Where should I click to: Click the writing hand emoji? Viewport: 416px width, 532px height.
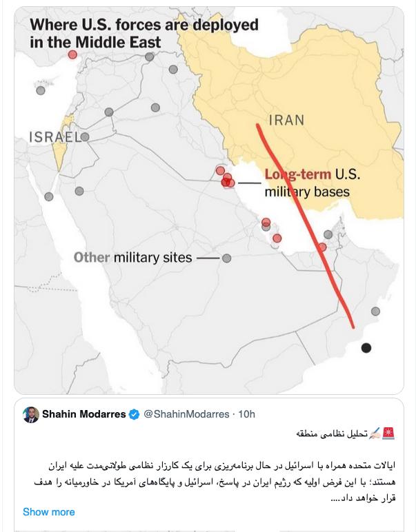pyautogui.click(x=375, y=433)
